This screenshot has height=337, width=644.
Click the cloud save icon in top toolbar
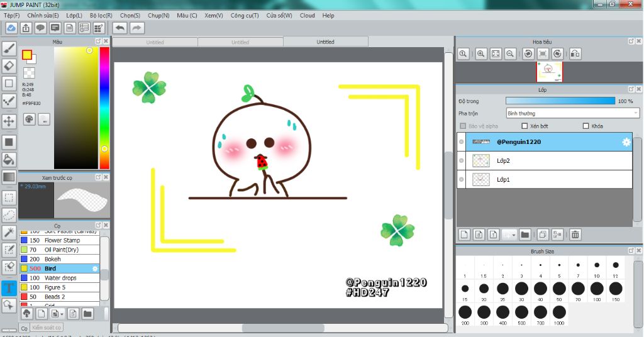pyautogui.click(x=11, y=28)
